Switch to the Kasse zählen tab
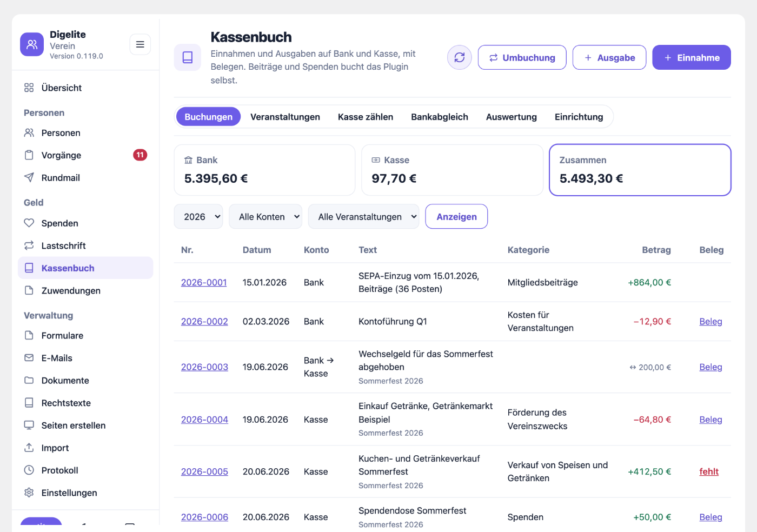Screen dimensions: 757x532 [x=366, y=117]
